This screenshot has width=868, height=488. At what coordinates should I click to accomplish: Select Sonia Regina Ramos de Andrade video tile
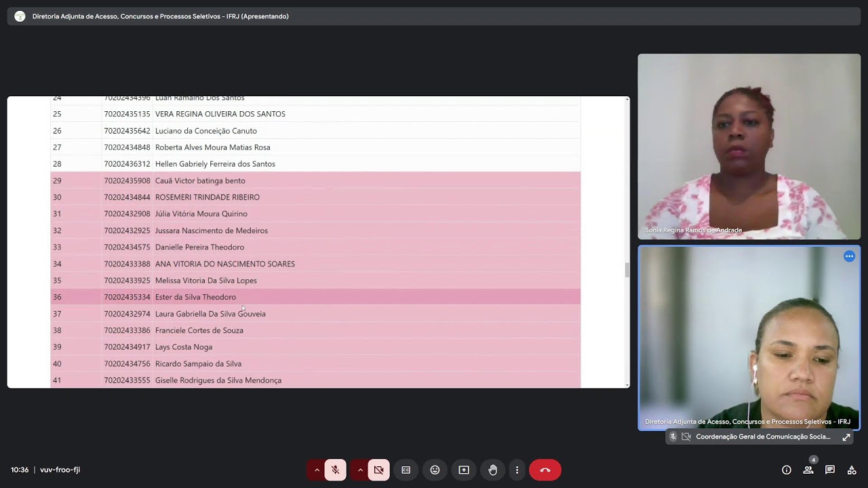[x=749, y=146]
